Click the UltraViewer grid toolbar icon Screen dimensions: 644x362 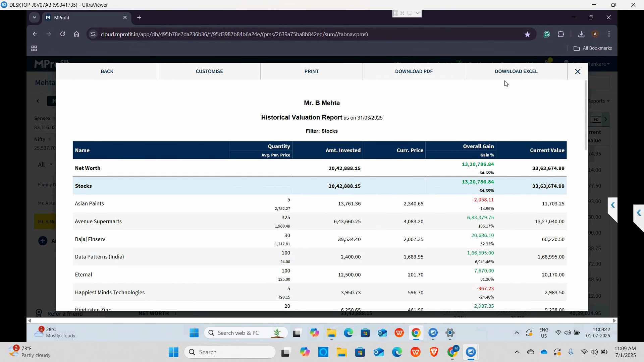point(395,13)
